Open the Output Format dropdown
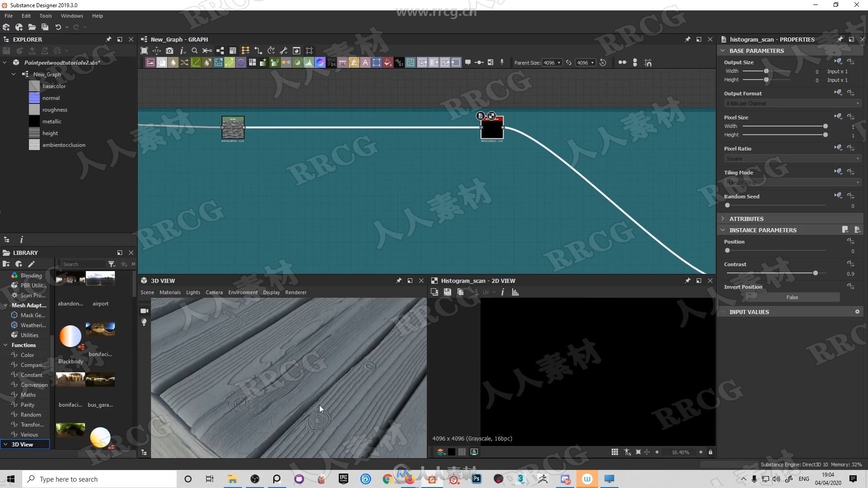 pos(792,103)
